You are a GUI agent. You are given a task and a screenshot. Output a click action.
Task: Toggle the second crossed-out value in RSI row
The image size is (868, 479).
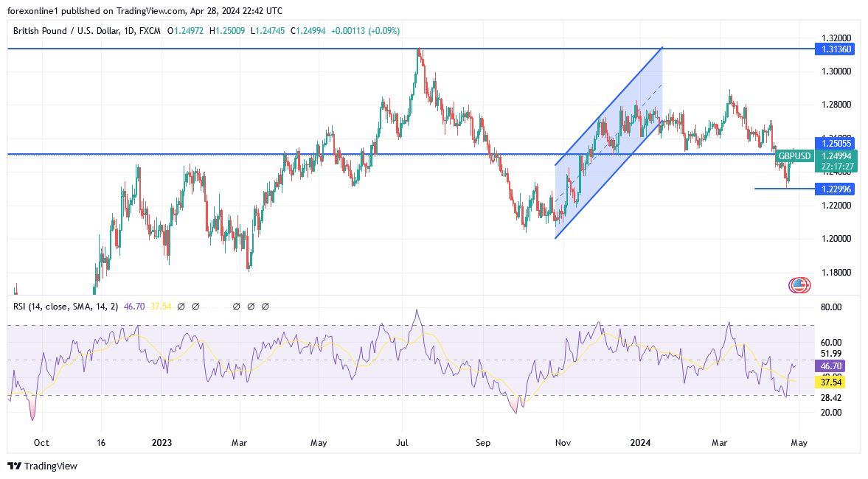(196, 305)
